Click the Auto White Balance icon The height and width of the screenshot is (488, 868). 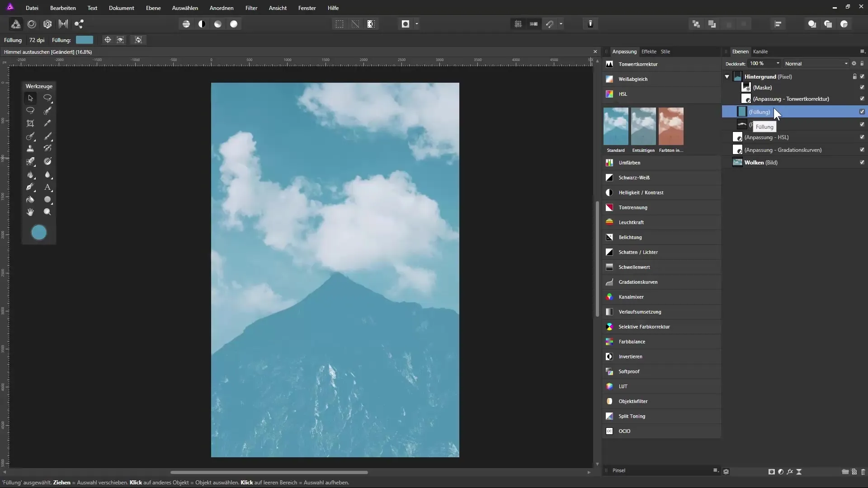click(x=234, y=24)
